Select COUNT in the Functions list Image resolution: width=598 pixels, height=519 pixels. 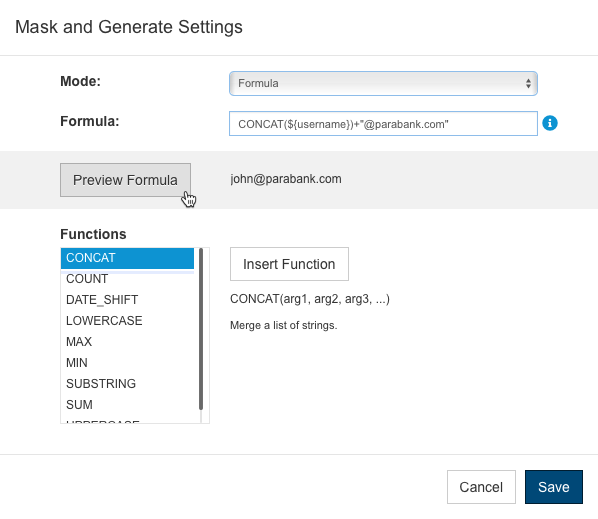click(127, 279)
